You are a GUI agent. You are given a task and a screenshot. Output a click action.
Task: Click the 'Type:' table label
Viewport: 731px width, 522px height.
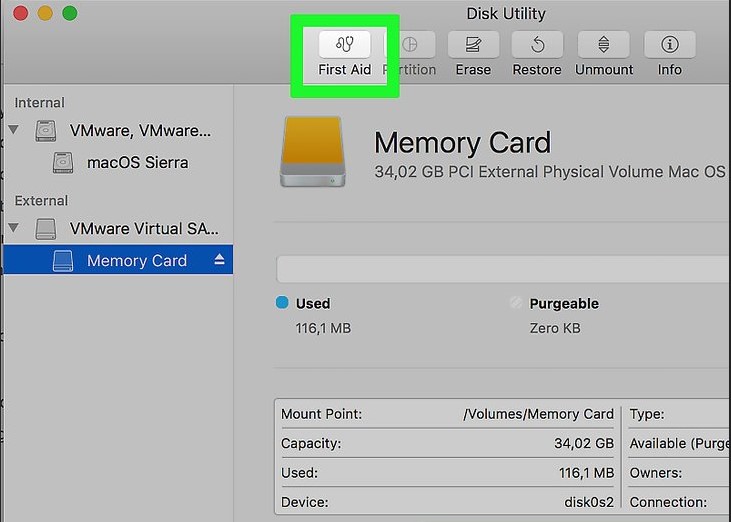pyautogui.click(x=647, y=414)
